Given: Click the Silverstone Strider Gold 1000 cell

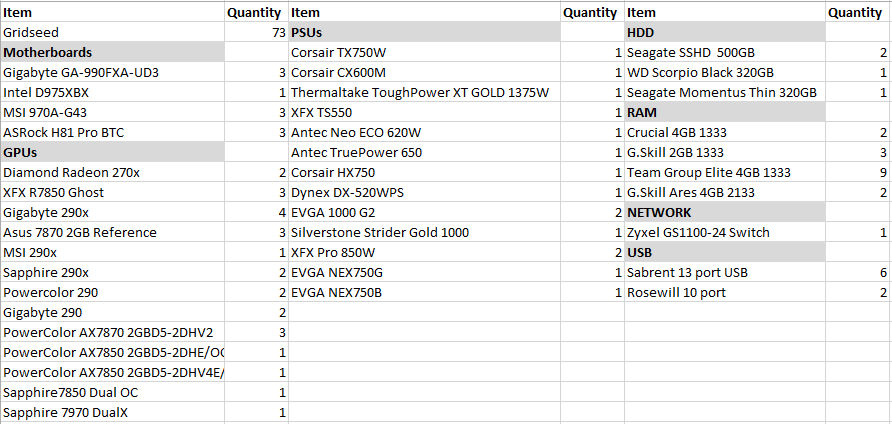Looking at the screenshot, I should click(x=424, y=232).
